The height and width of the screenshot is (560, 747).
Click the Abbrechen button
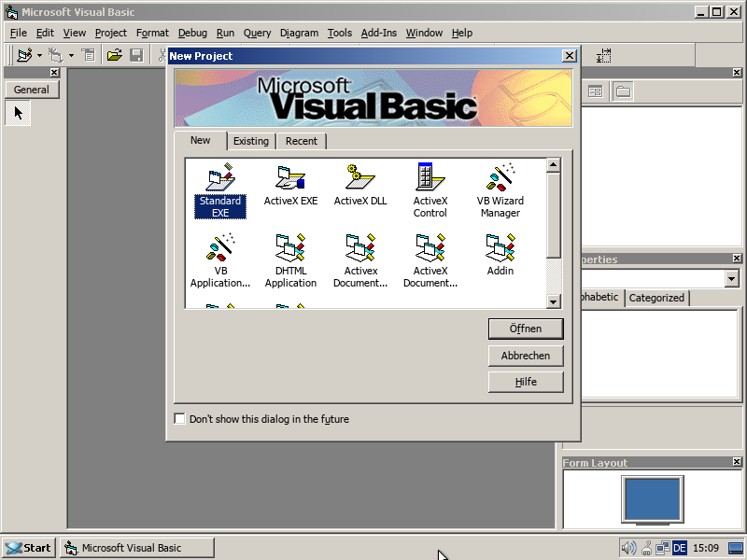click(x=526, y=356)
